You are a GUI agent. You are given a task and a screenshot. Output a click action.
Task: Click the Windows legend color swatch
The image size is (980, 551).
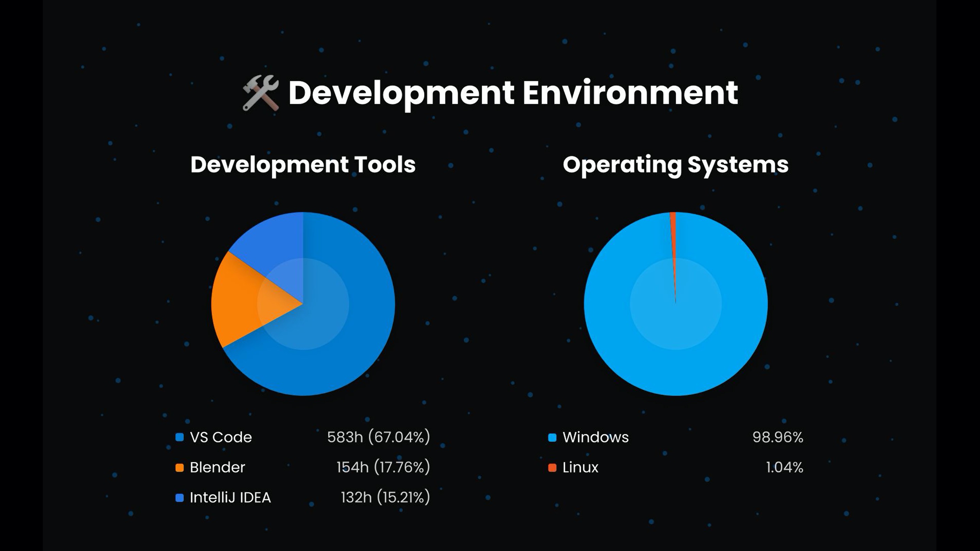[x=552, y=437]
